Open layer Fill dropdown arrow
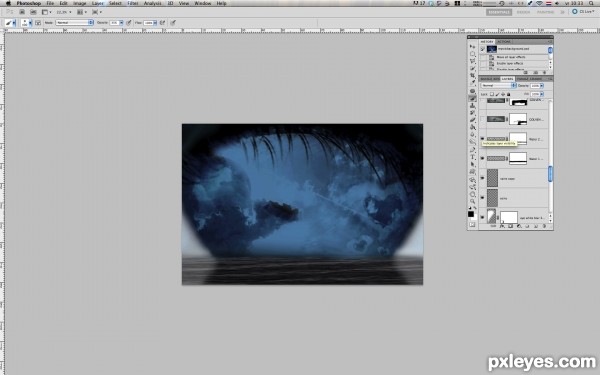 [542, 94]
